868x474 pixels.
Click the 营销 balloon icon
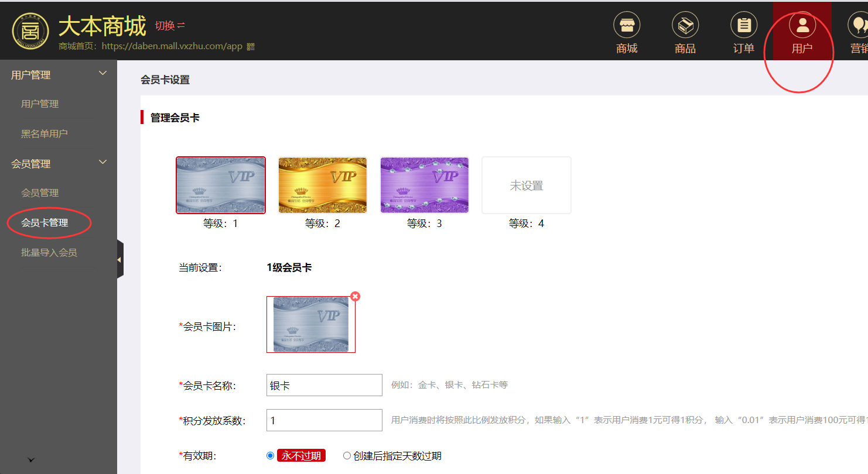click(x=859, y=26)
